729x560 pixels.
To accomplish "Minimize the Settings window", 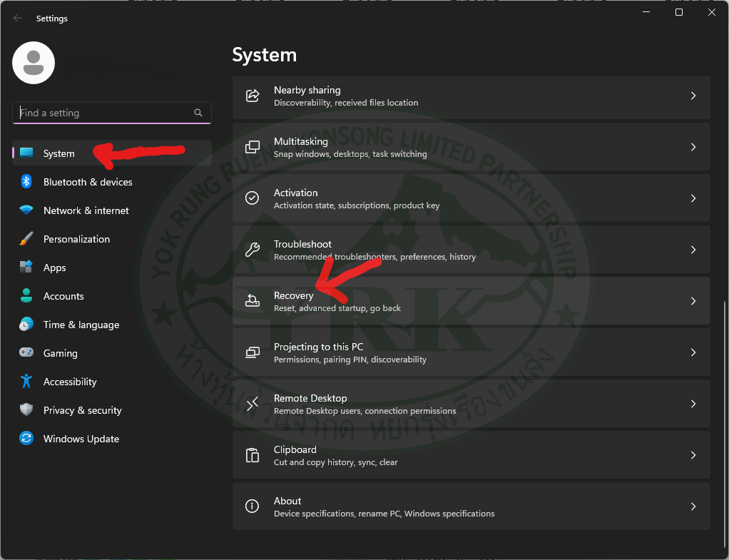I will [646, 12].
